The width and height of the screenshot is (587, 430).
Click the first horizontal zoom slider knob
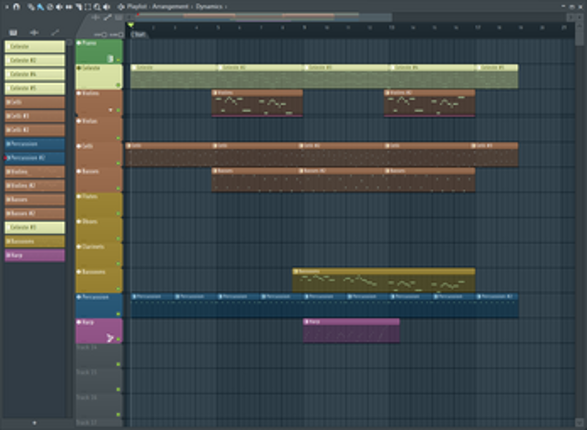tap(104, 35)
